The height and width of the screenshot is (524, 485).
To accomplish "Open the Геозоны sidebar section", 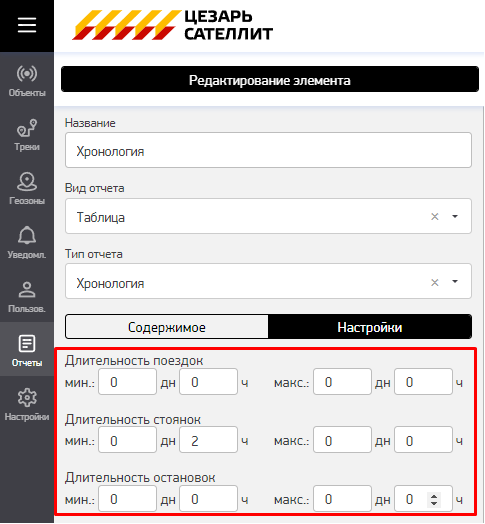I will [27, 189].
